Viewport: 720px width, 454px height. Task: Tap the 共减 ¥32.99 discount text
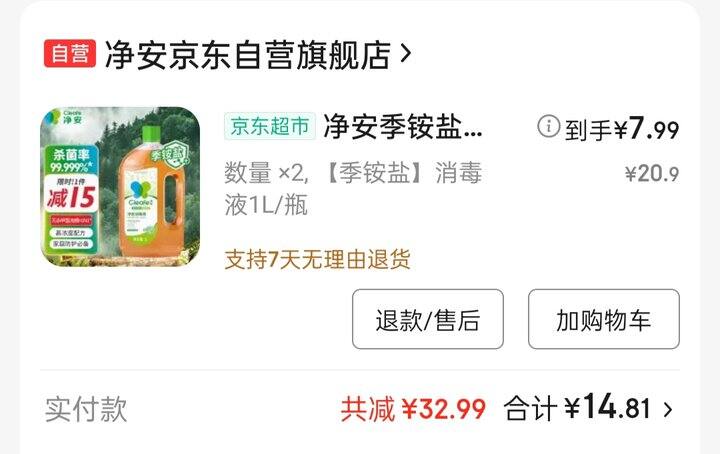pyautogui.click(x=413, y=409)
